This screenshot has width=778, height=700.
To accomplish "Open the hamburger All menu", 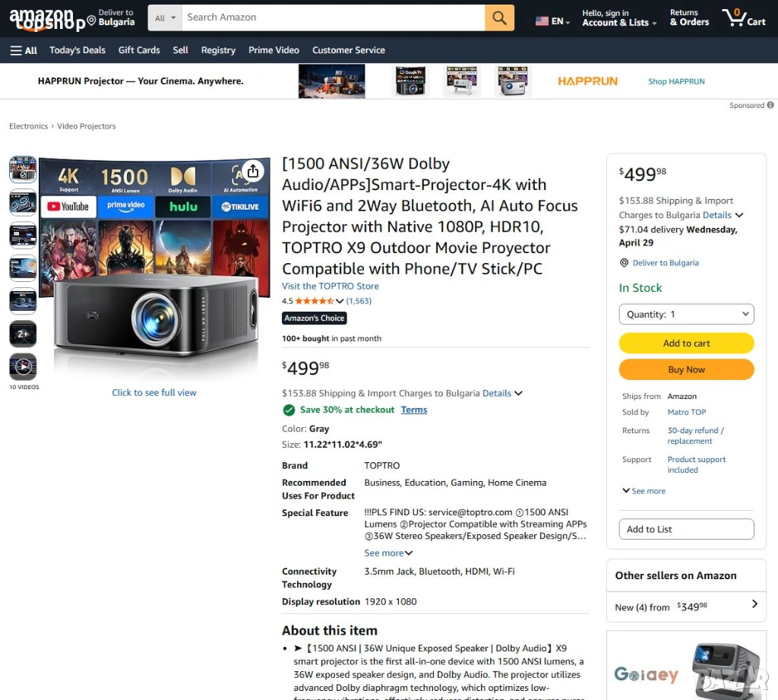I will 24,50.
